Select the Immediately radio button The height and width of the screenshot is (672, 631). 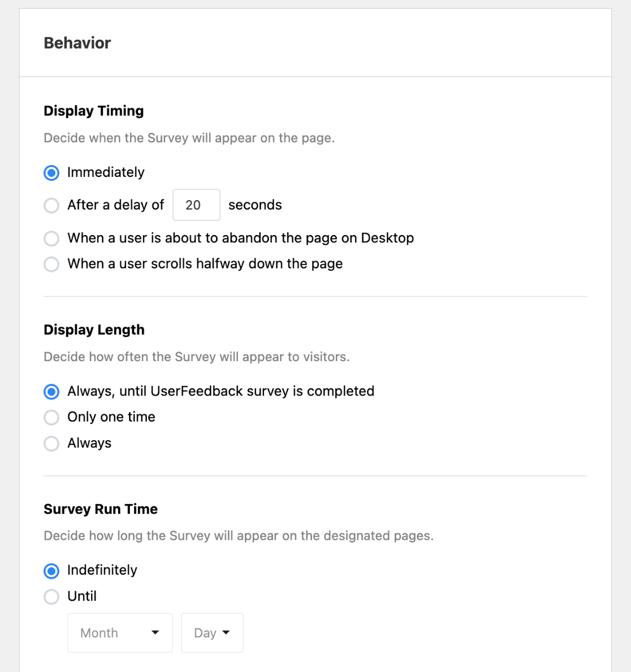click(51, 173)
